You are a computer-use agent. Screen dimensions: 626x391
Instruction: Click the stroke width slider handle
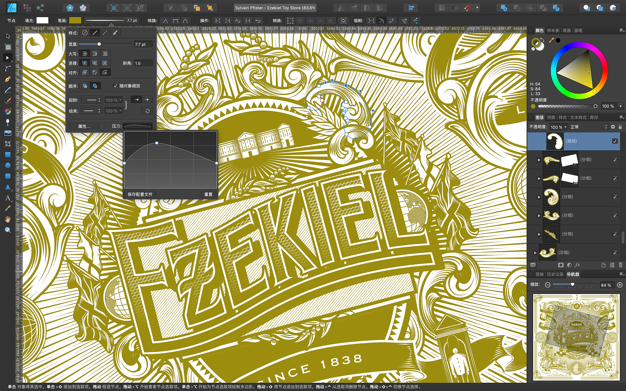click(99, 44)
